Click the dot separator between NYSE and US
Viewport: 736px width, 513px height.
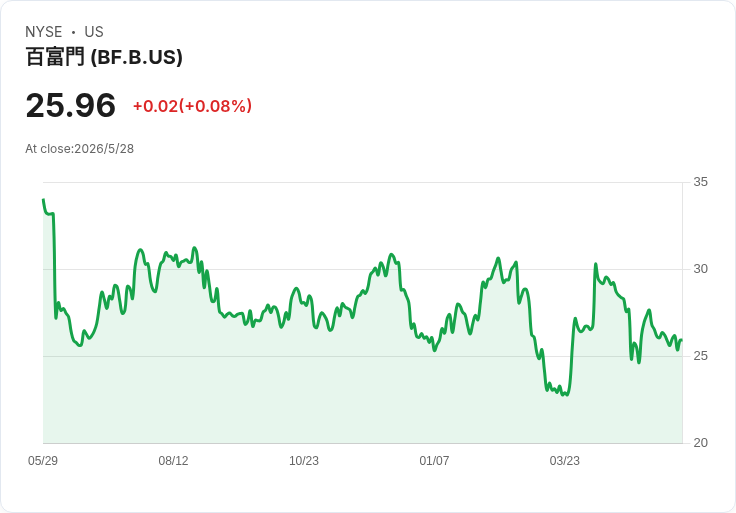(x=73, y=32)
